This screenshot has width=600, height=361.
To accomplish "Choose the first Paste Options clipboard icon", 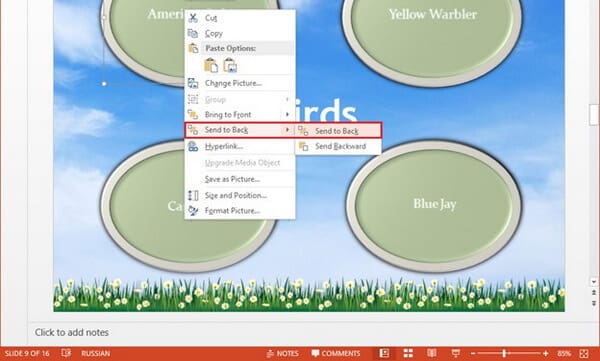I will (211, 65).
